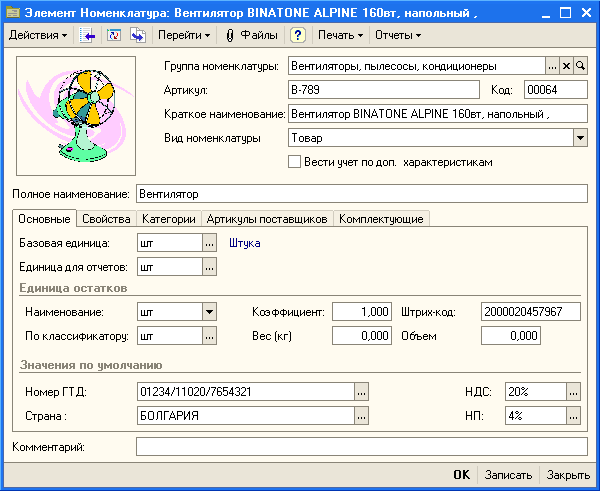The width and height of the screenshot is (600, 491).
Task: Open Группа номенклатуры via magnifier icon
Action: click(x=580, y=66)
